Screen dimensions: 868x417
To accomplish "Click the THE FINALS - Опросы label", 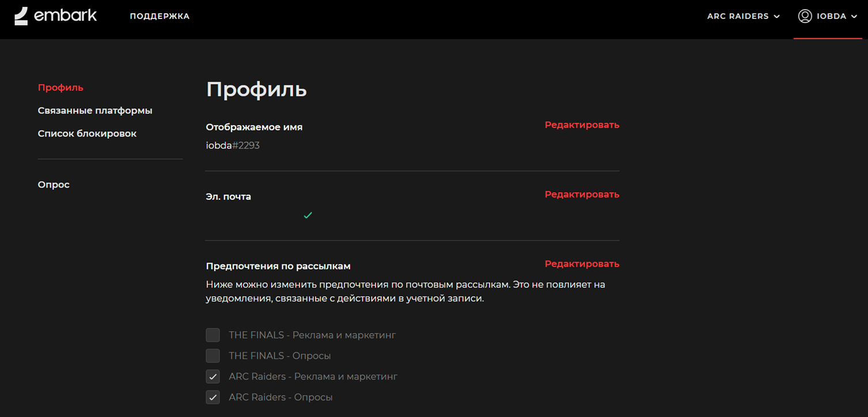I will point(280,356).
